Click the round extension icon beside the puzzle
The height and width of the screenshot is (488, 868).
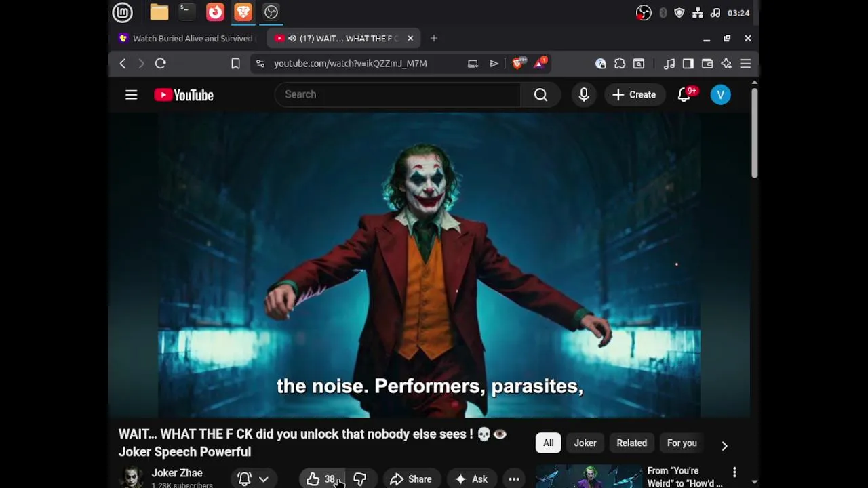coord(601,63)
